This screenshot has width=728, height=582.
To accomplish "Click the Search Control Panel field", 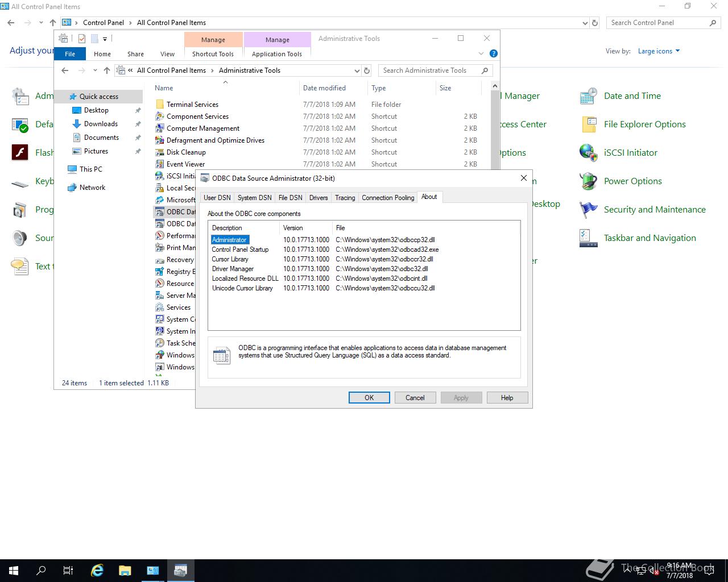I will coord(664,23).
